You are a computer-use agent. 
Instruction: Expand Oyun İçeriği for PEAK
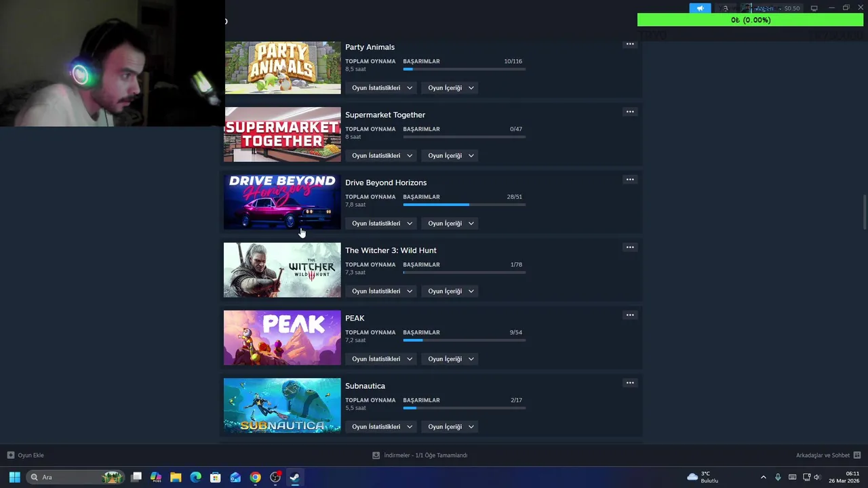point(451,359)
